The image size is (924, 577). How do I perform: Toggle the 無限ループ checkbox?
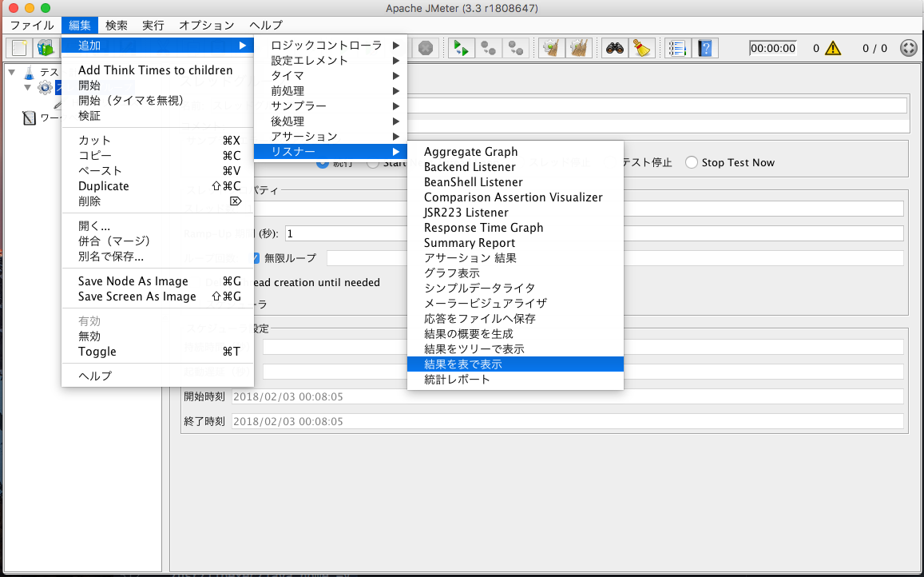255,258
